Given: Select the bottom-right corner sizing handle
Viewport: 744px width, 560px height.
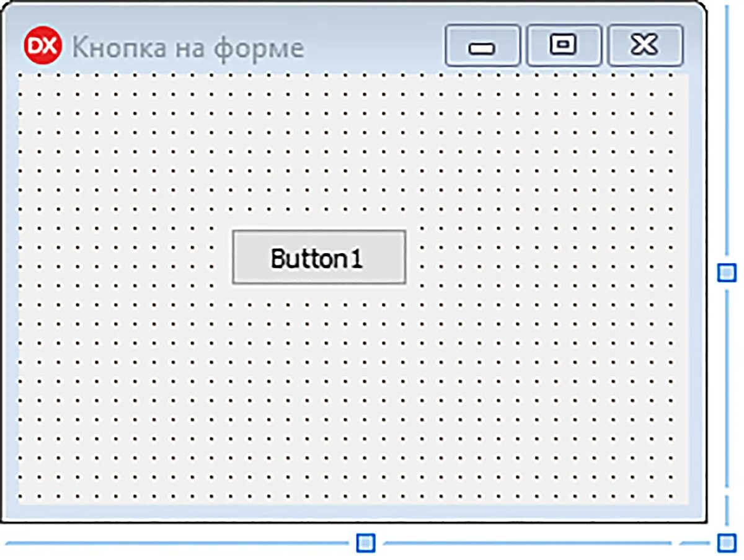Looking at the screenshot, I should click(726, 543).
